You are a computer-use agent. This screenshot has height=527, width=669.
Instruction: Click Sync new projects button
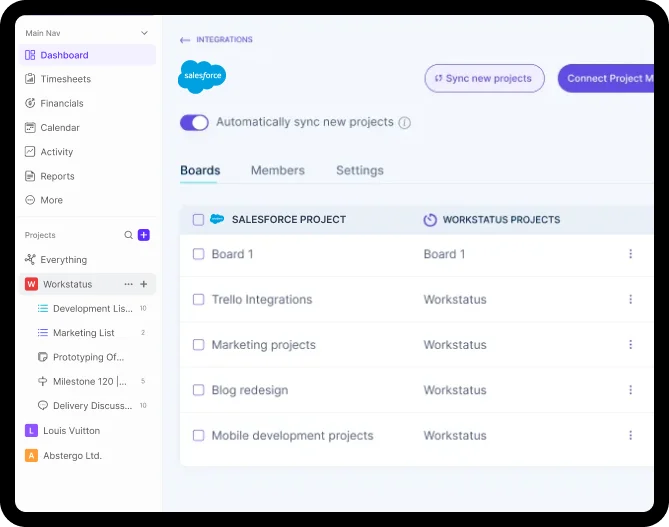click(484, 79)
